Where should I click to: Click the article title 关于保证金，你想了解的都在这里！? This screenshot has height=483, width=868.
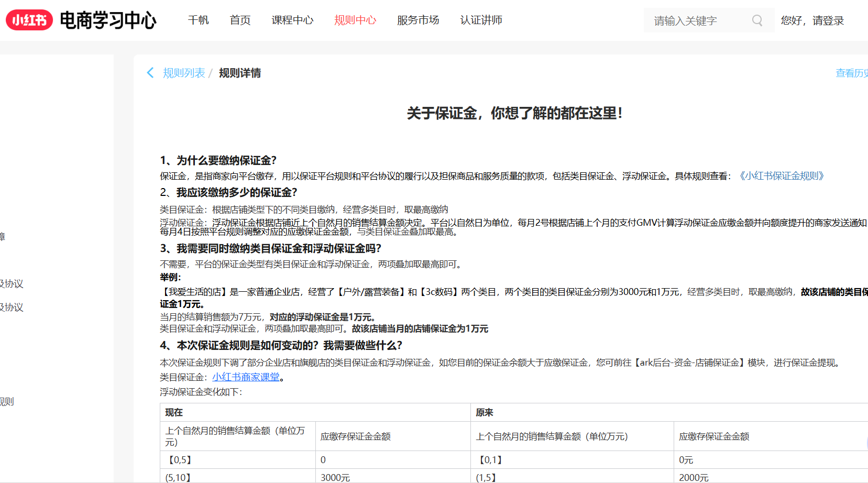point(514,113)
